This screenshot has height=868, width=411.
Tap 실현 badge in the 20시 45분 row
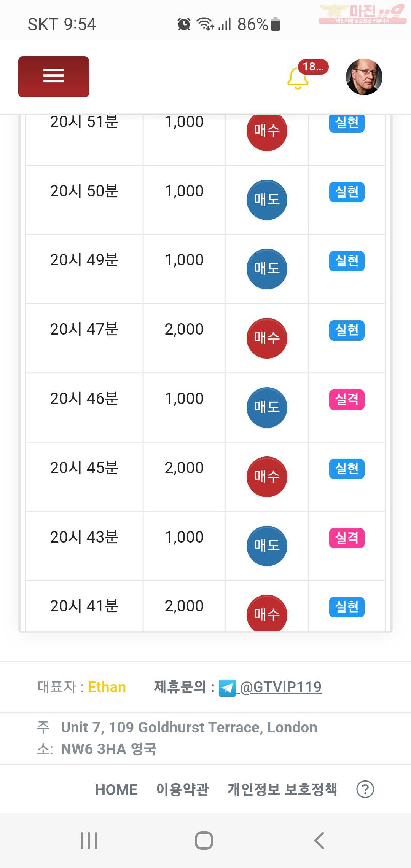(347, 469)
